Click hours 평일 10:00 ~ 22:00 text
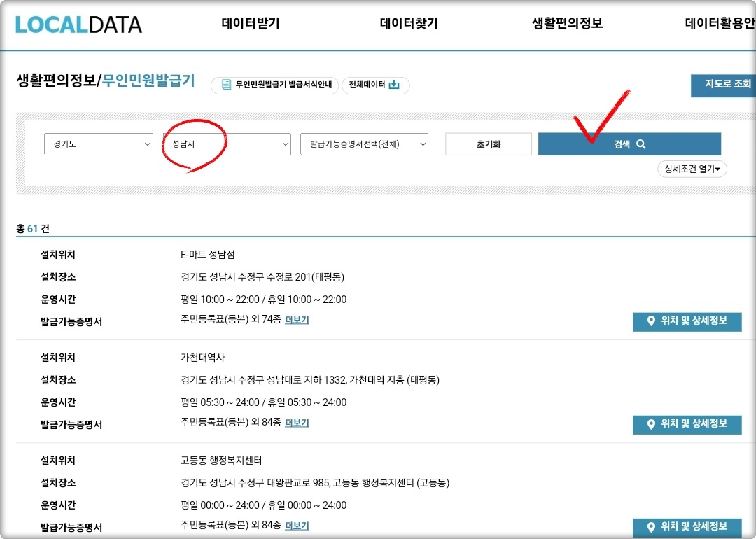 (x=220, y=300)
